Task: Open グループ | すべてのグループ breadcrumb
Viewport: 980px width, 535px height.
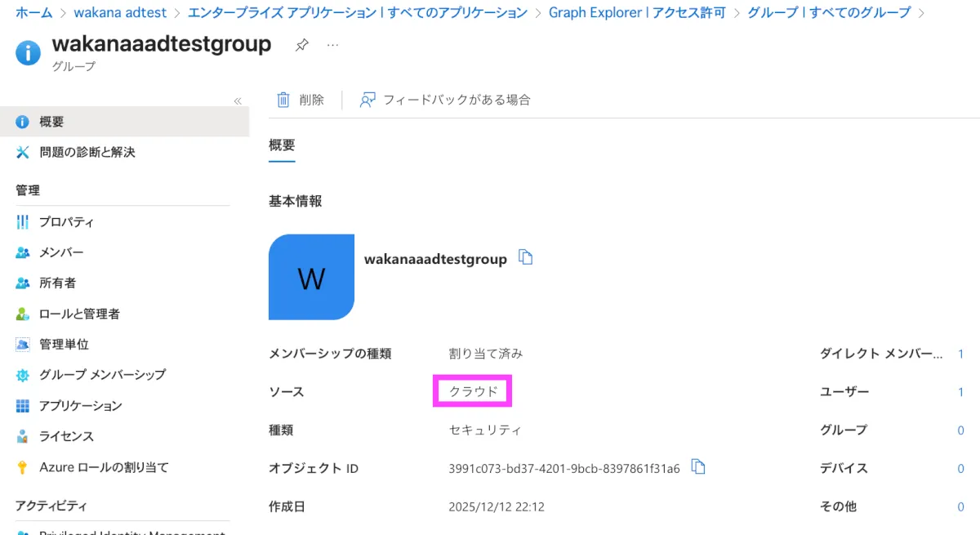Action: pyautogui.click(x=829, y=13)
